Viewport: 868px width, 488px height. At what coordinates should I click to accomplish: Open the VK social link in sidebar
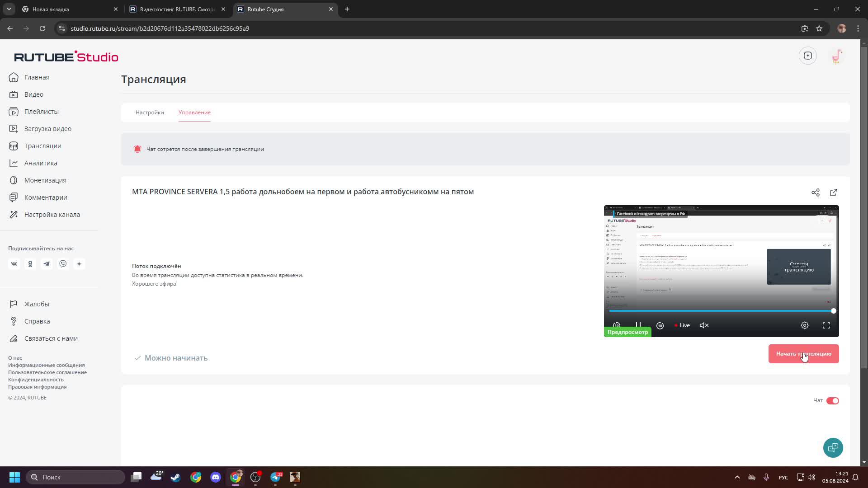point(14,264)
